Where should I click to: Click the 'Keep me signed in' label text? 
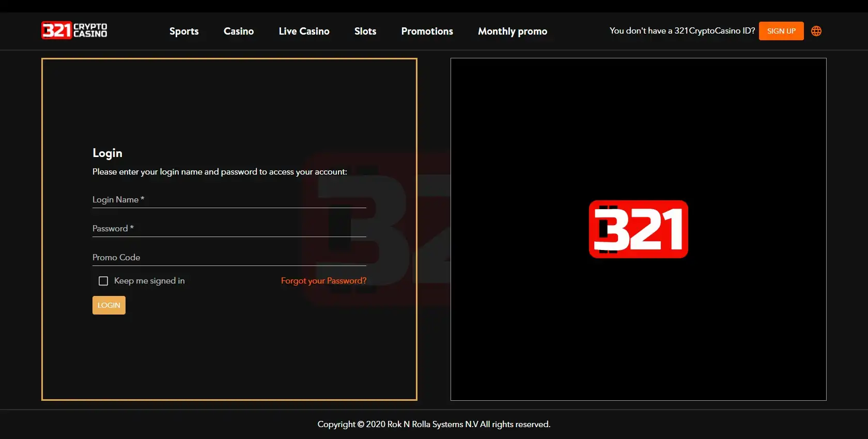(149, 281)
